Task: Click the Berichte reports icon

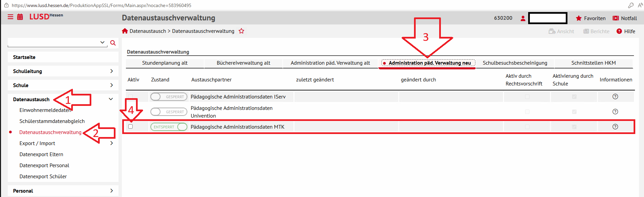Action: point(586,31)
